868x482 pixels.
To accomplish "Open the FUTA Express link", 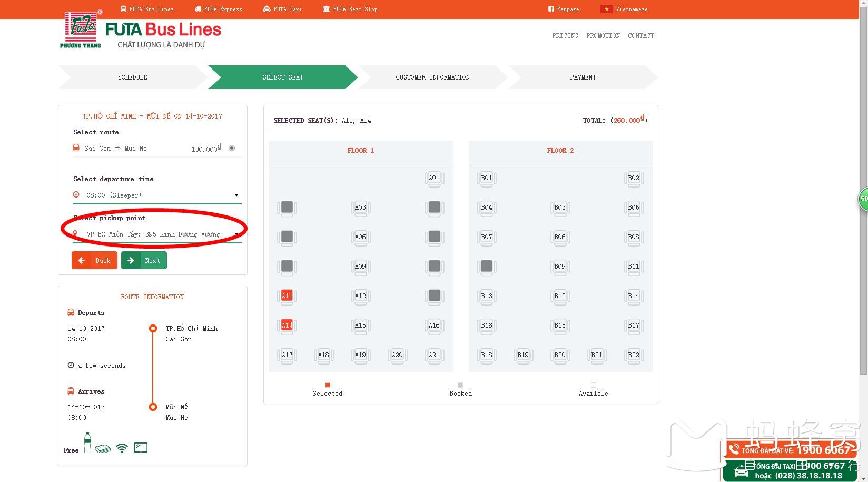I will point(218,9).
